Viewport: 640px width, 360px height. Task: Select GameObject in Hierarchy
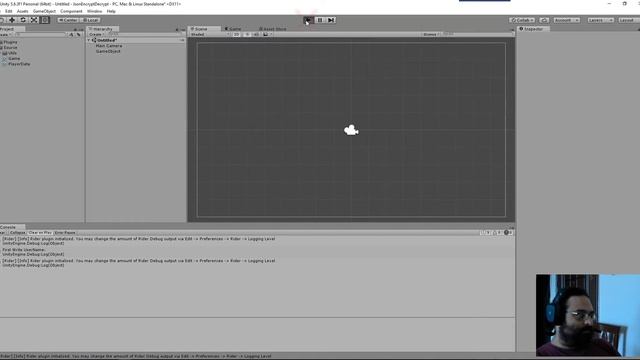(x=108, y=51)
